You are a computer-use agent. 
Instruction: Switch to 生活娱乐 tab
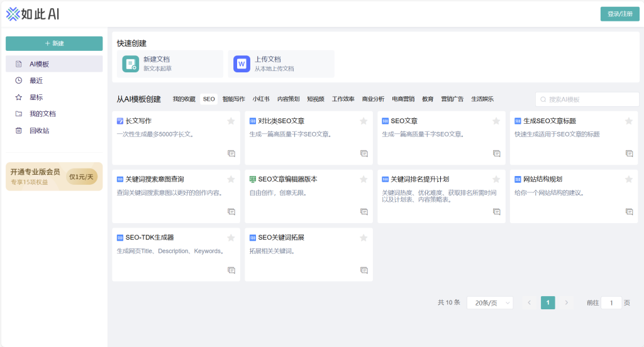coord(482,99)
